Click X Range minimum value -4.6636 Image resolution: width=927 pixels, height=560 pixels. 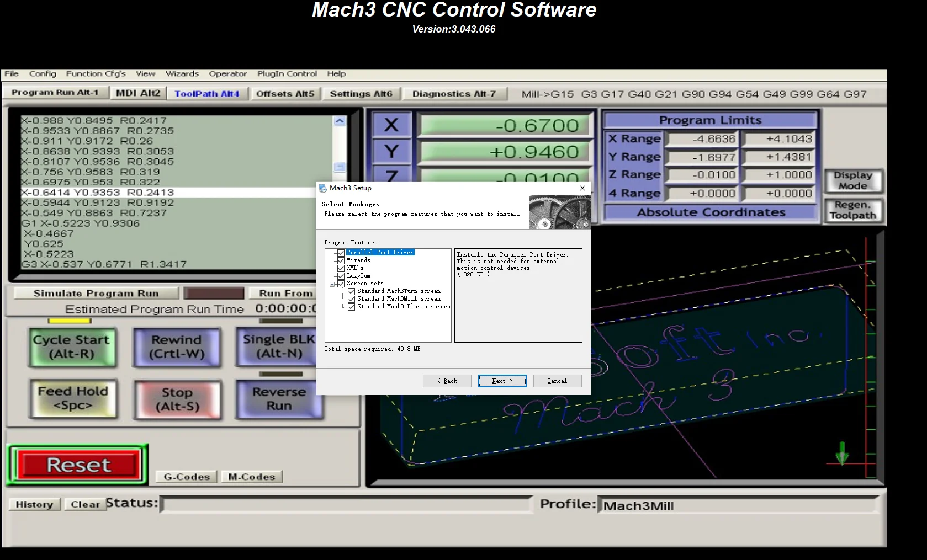point(701,139)
